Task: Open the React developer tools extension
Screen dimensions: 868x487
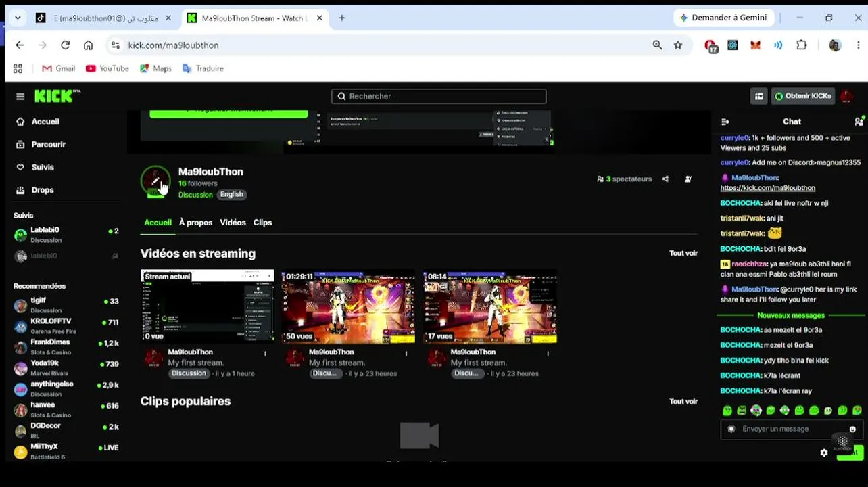Action: [733, 45]
